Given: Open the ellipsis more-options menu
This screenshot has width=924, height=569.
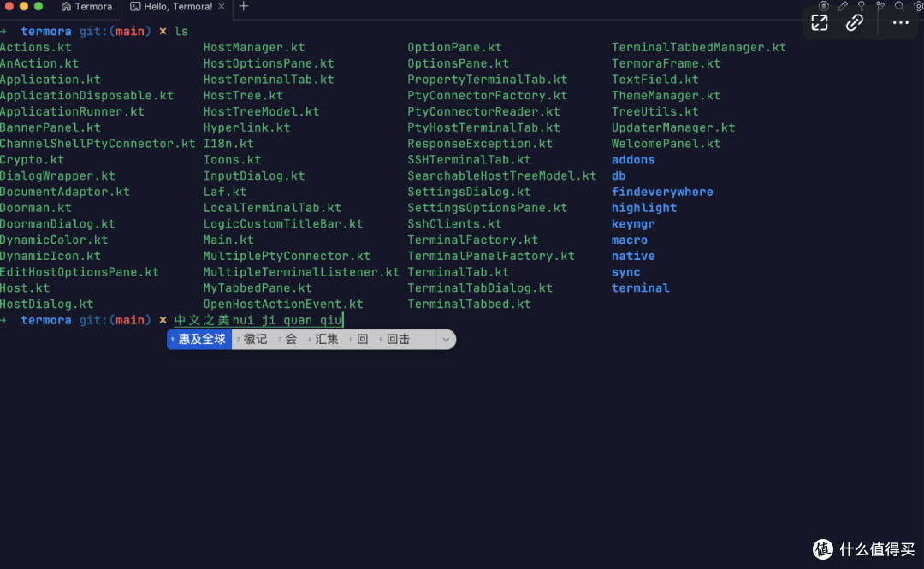Looking at the screenshot, I should click(901, 23).
